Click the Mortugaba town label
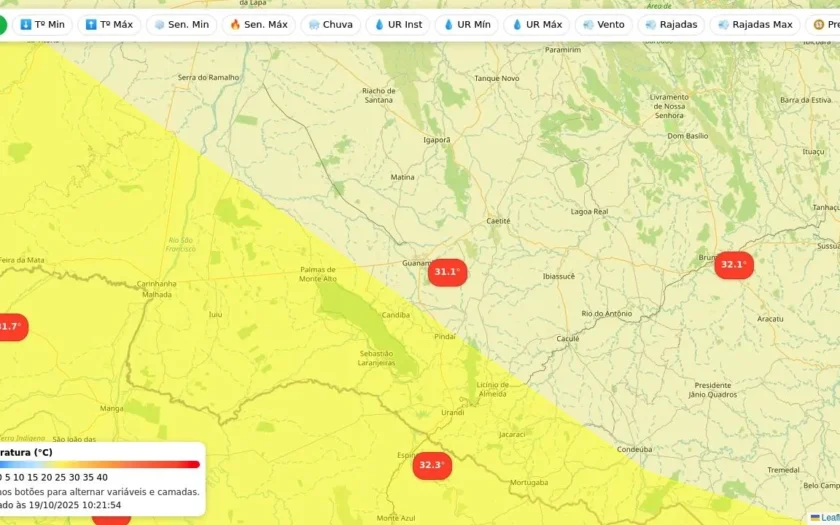Screen dimensions: 840x525 point(529,483)
